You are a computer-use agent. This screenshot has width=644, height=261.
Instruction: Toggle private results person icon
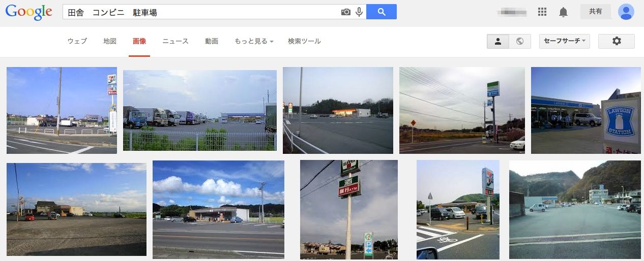pos(498,41)
